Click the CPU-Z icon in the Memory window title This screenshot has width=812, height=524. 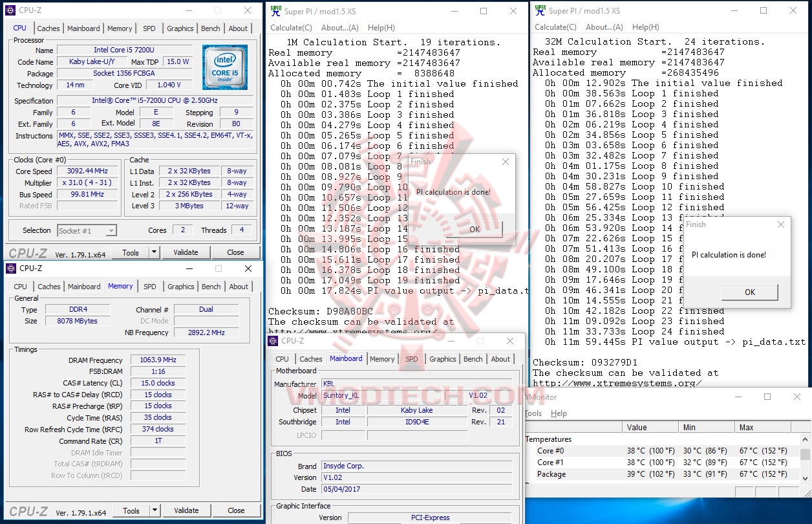pyautogui.click(x=11, y=268)
